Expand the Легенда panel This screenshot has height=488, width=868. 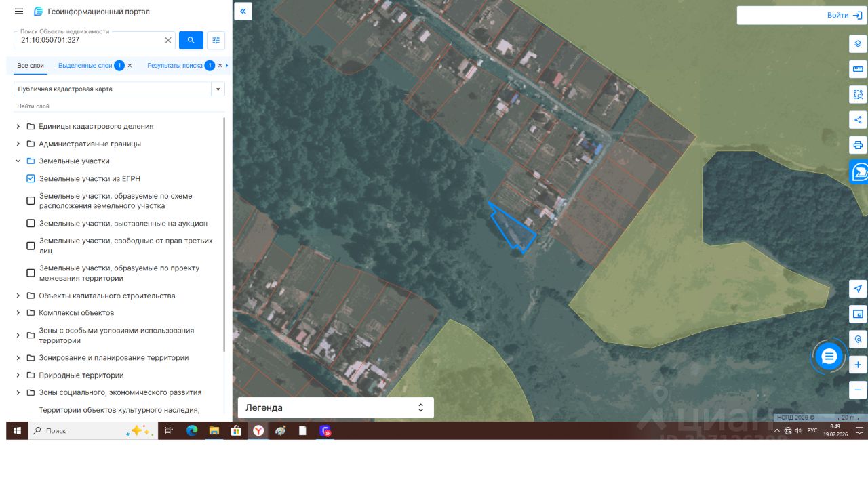[x=336, y=407]
